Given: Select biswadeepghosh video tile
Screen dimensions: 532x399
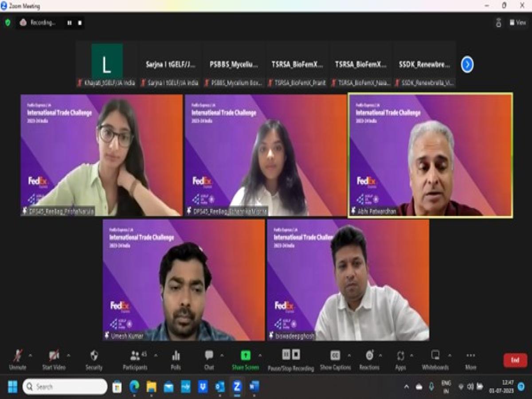Looking at the screenshot, I should click(x=348, y=280).
